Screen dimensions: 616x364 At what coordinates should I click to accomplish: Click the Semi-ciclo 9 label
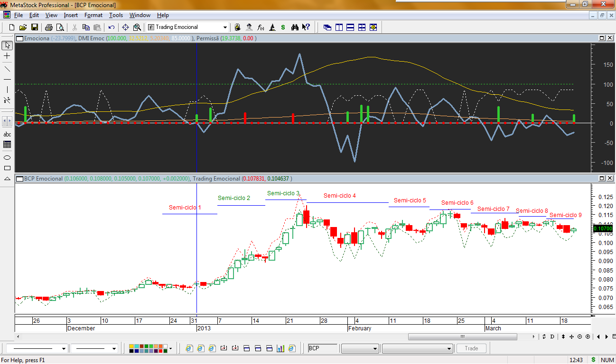coord(566,215)
